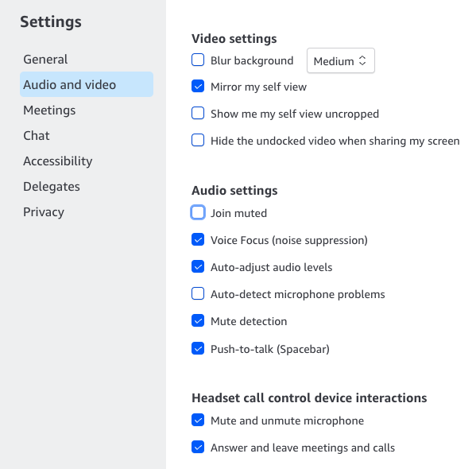Uncheck Mute and unmute microphone
This screenshot has width=476, height=469.
pyautogui.click(x=198, y=420)
